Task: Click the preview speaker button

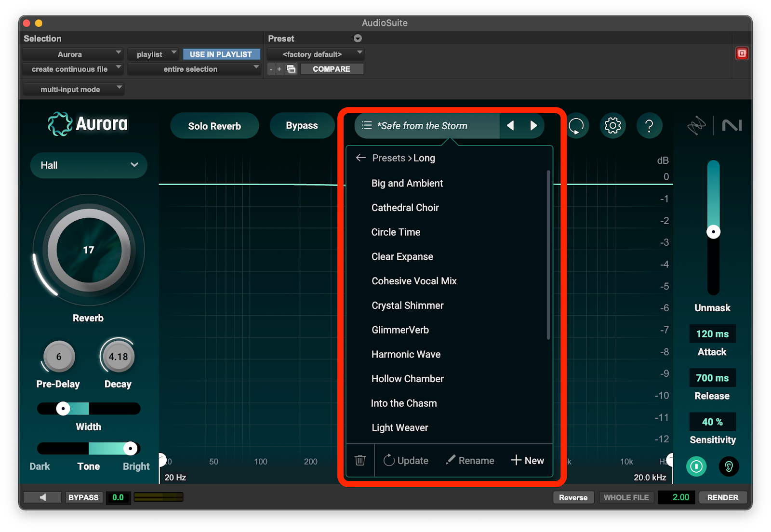Action: click(42, 497)
